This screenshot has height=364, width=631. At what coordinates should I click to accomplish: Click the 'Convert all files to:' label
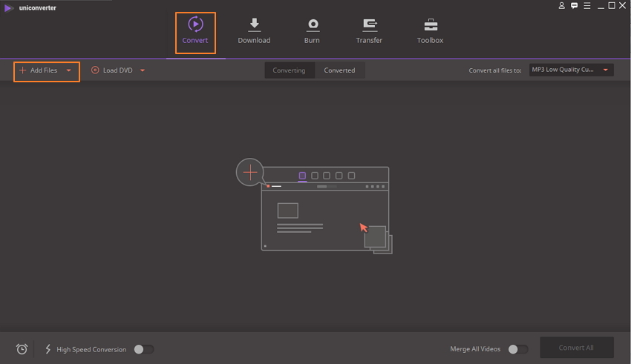(x=495, y=70)
